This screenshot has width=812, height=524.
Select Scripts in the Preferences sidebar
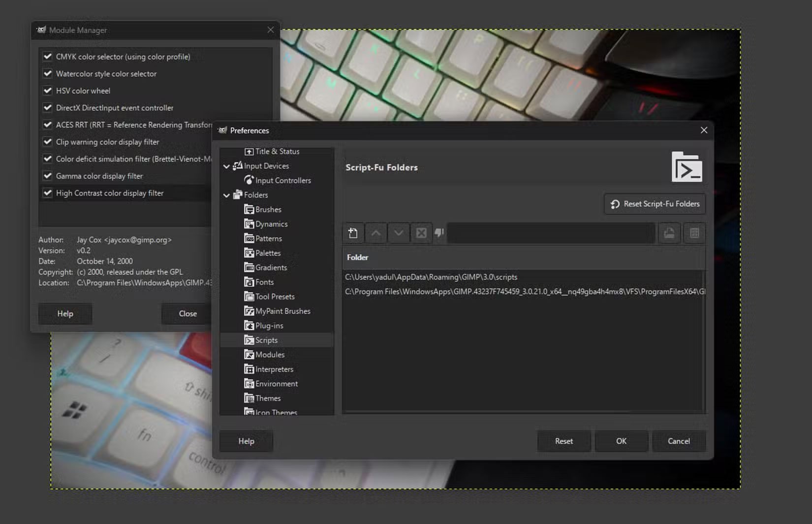click(x=266, y=340)
